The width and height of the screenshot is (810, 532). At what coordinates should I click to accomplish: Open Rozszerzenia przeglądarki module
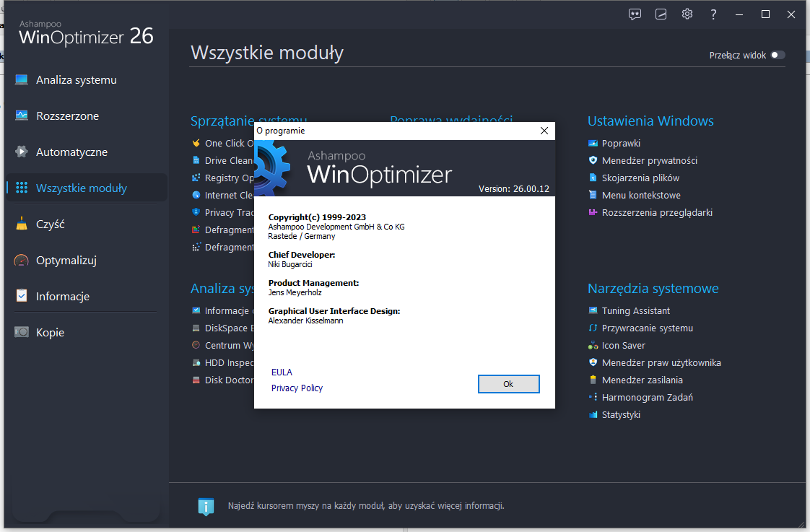click(x=657, y=213)
